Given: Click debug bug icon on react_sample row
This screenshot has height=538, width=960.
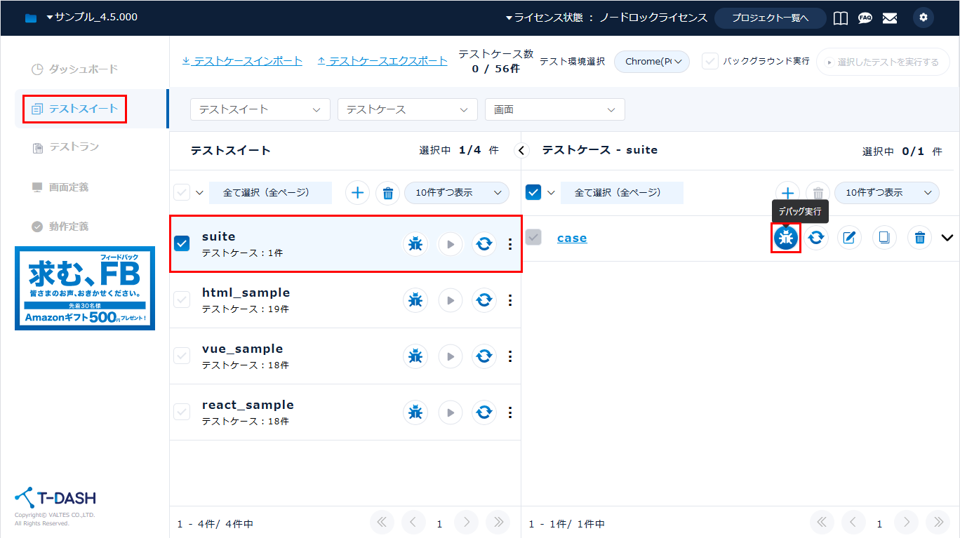Looking at the screenshot, I should pyautogui.click(x=415, y=412).
